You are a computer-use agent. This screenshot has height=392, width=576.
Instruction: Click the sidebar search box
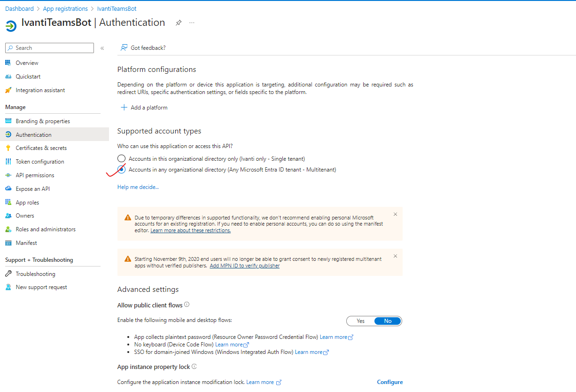coord(49,47)
